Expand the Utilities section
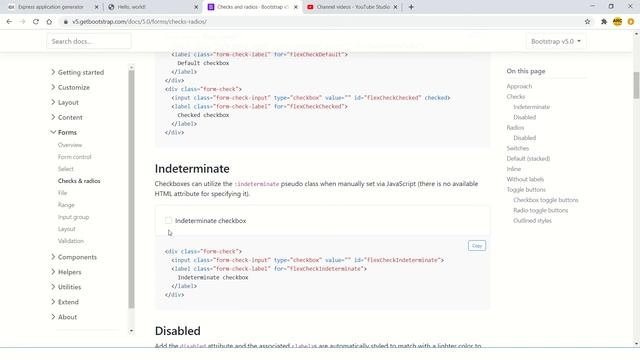Screen dimensions: 640x360 click(66, 287)
